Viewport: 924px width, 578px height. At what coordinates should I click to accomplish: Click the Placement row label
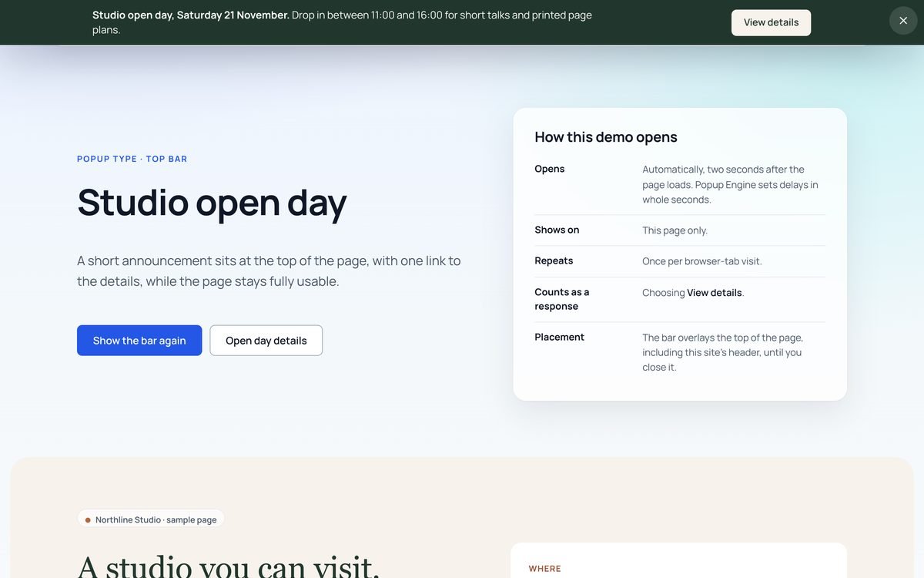(x=560, y=337)
